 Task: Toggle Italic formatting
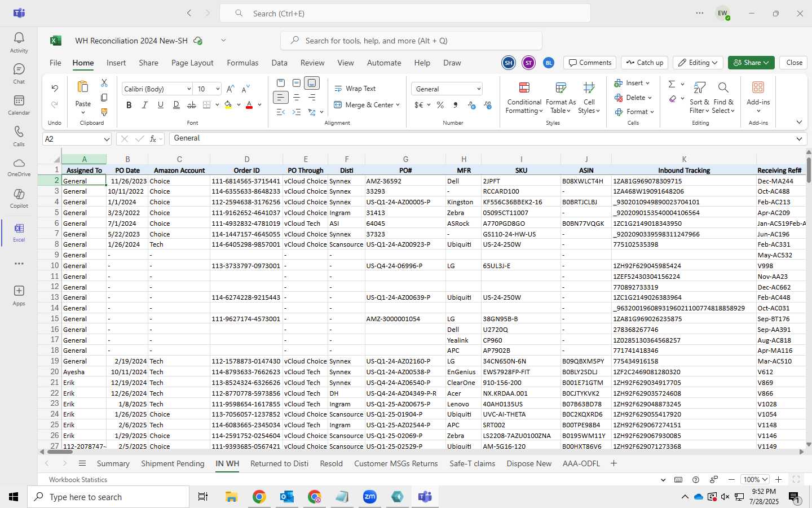pos(145,105)
